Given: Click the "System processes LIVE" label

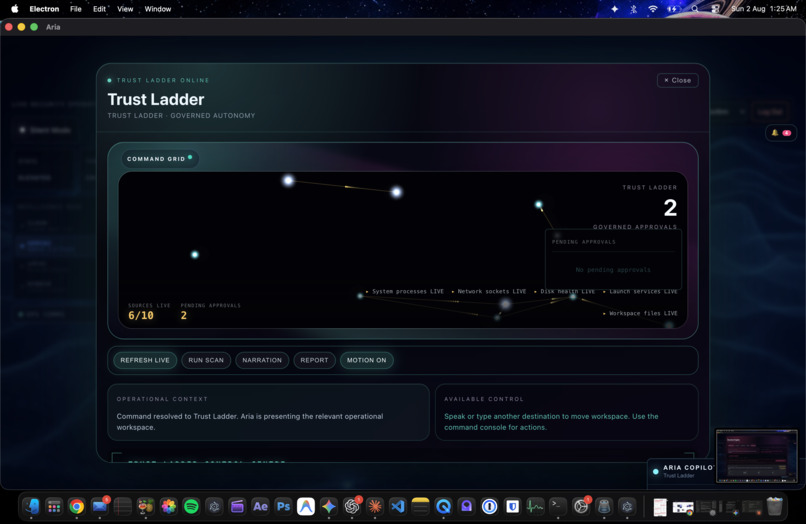Looking at the screenshot, I should (x=408, y=292).
